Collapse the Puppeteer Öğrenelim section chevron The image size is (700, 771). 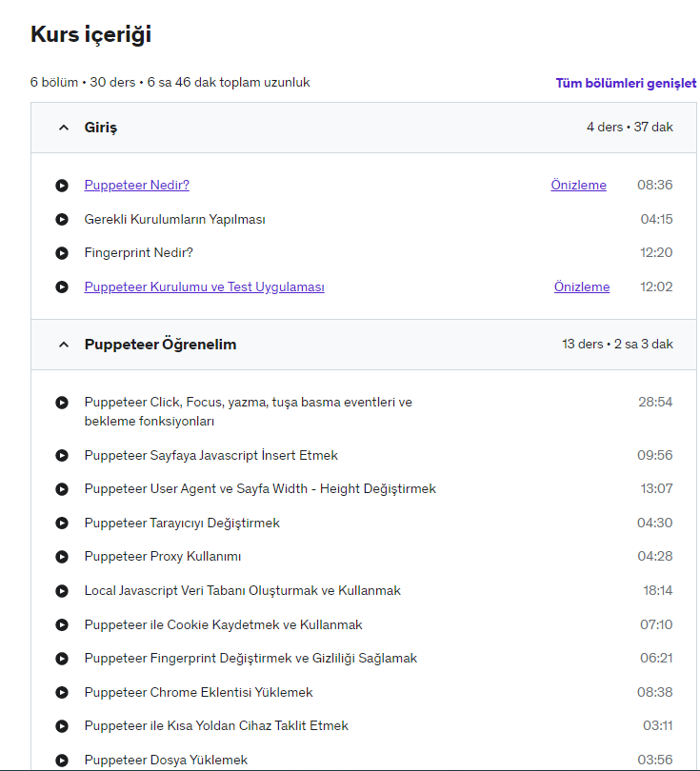64,345
